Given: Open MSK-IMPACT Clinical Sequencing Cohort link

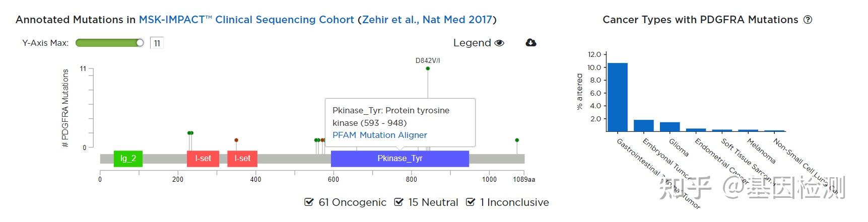Looking at the screenshot, I should (246, 20).
